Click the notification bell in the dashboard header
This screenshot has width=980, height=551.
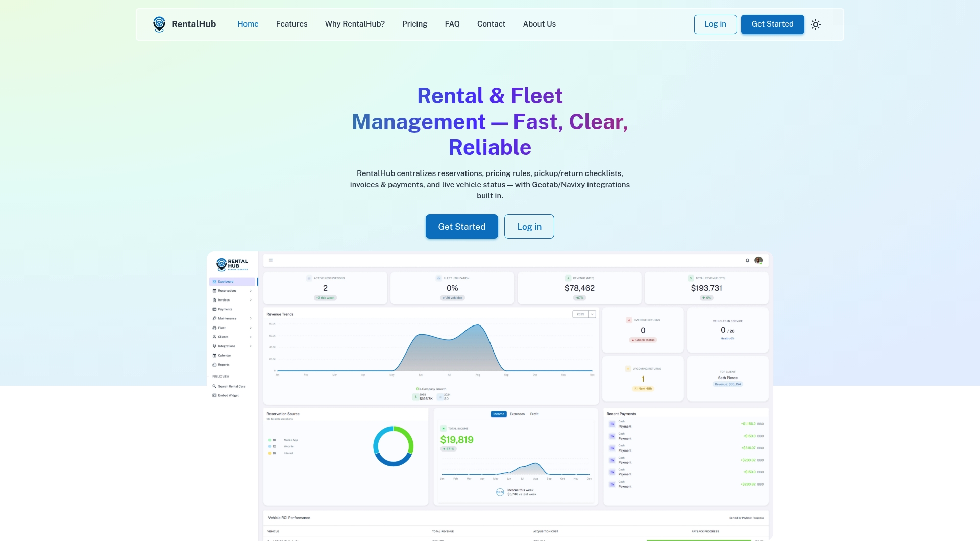point(747,260)
